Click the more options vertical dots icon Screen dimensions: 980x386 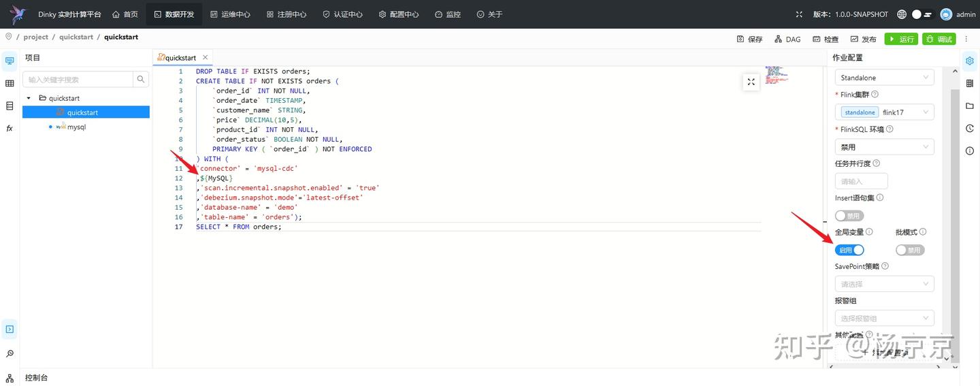(x=966, y=39)
